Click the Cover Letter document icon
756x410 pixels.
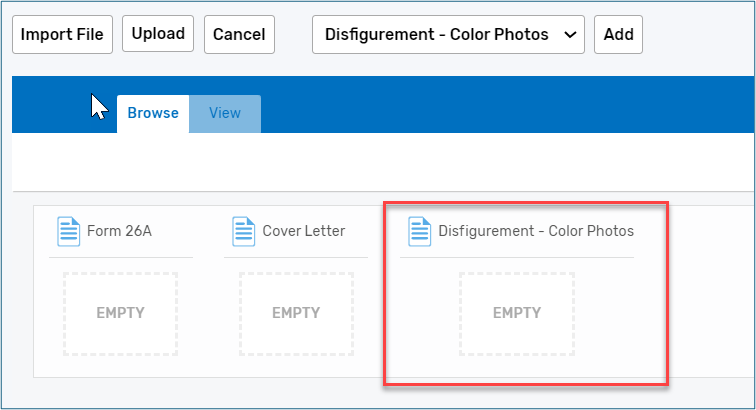tap(244, 231)
